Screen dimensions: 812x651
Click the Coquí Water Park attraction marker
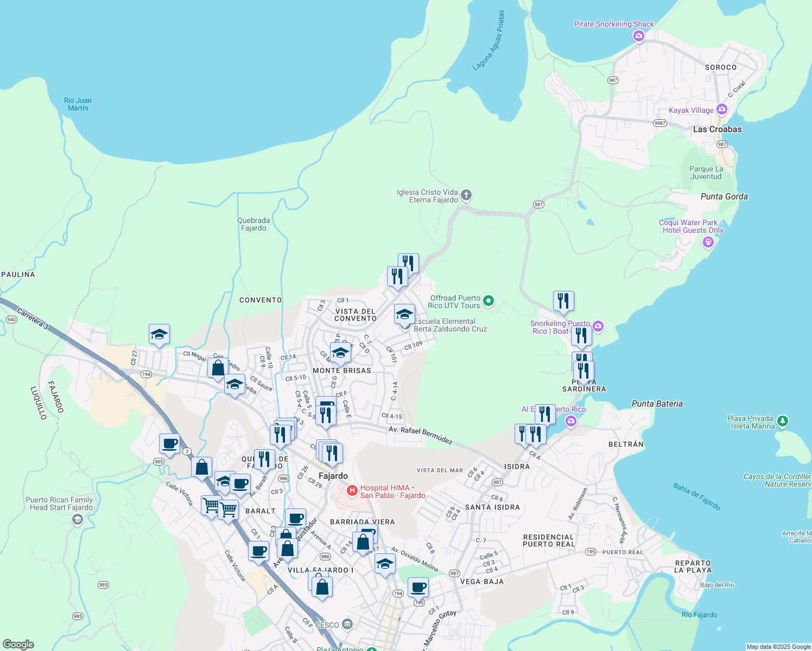[x=708, y=242]
